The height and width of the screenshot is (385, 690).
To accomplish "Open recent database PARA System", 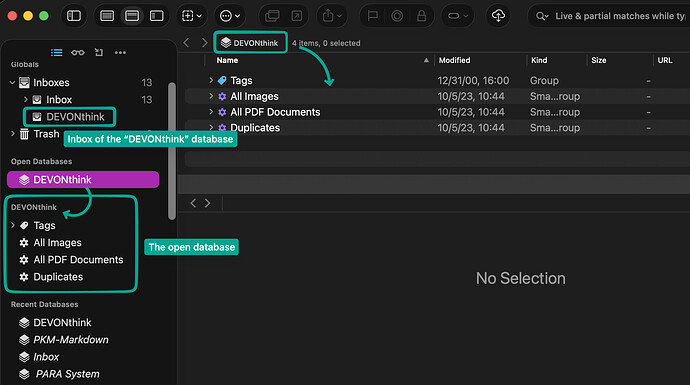I will pyautogui.click(x=67, y=374).
